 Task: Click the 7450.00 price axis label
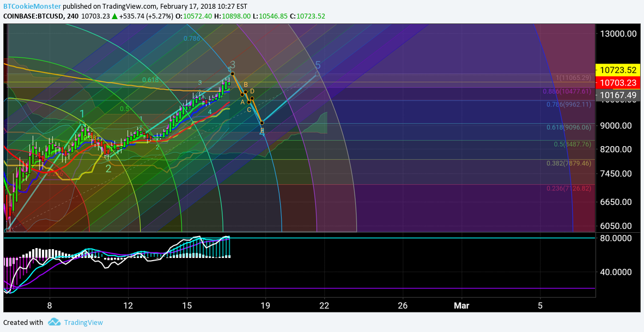615,173
